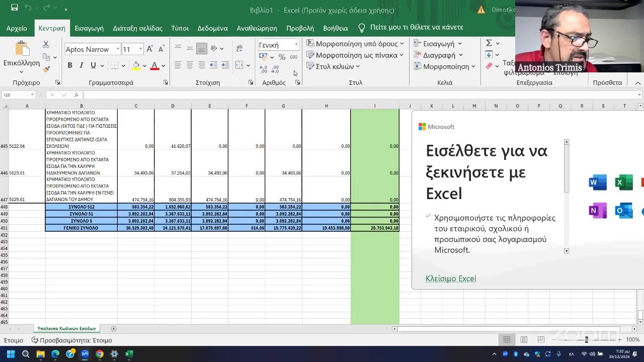Open the Zoom app in taskbar
This screenshot has height=362, width=644.
pyautogui.click(x=85, y=354)
